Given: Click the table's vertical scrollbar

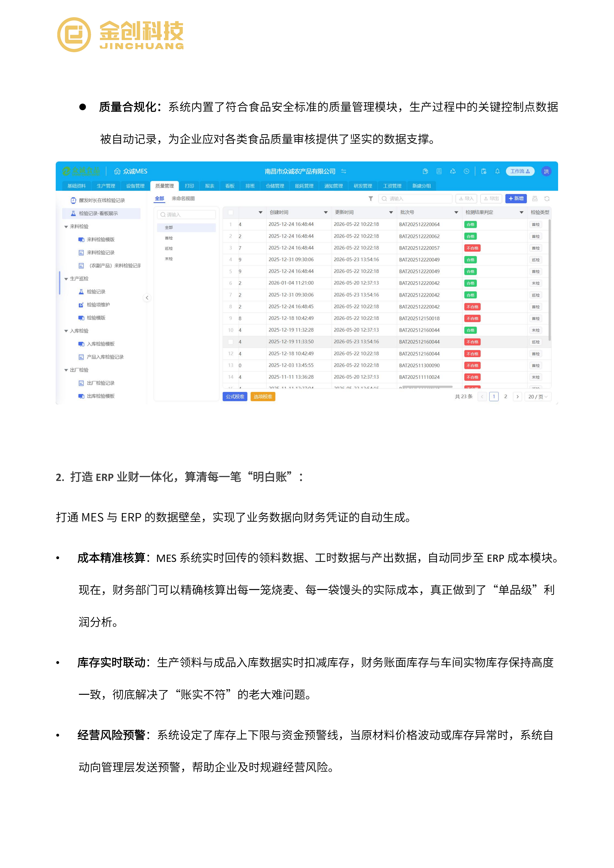Looking at the screenshot, I should (550, 280).
